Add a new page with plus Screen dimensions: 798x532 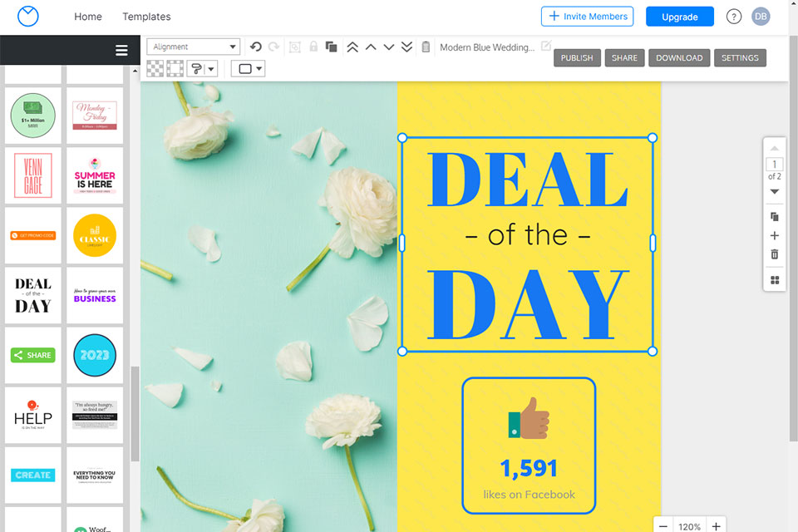775,236
